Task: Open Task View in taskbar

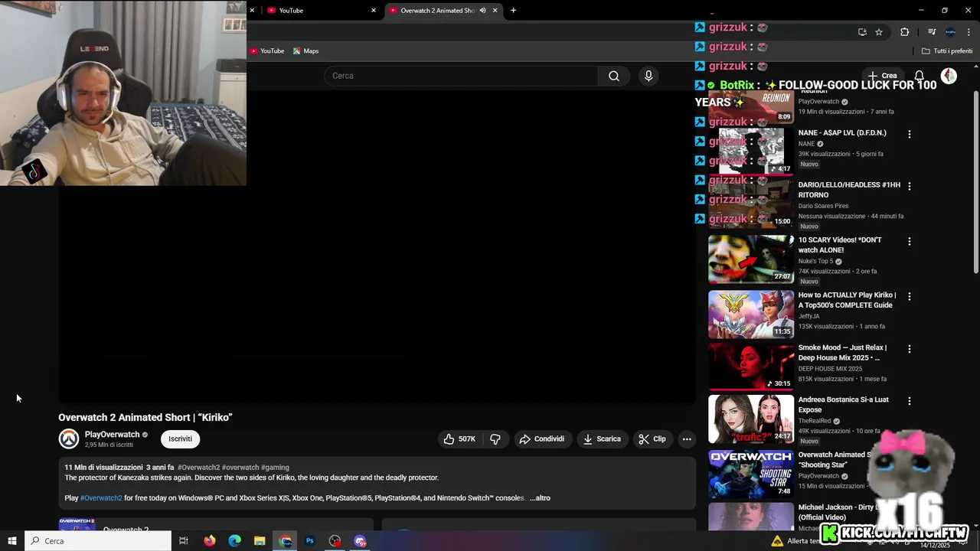Action: [x=184, y=541]
